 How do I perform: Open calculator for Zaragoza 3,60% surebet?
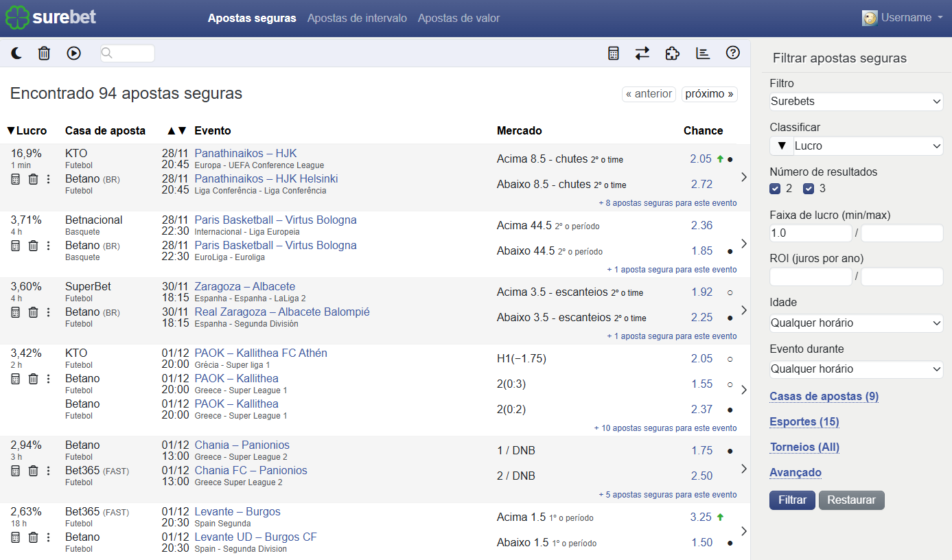click(x=16, y=312)
